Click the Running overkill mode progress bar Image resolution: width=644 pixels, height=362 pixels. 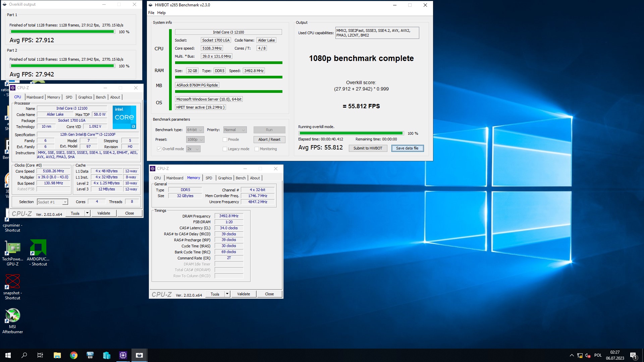[351, 133]
